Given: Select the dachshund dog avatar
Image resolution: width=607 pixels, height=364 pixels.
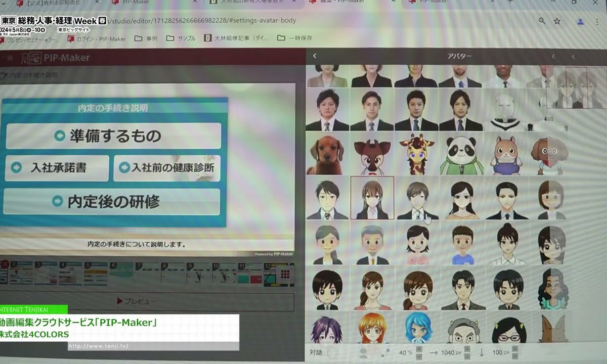Looking at the screenshot, I should click(327, 154).
